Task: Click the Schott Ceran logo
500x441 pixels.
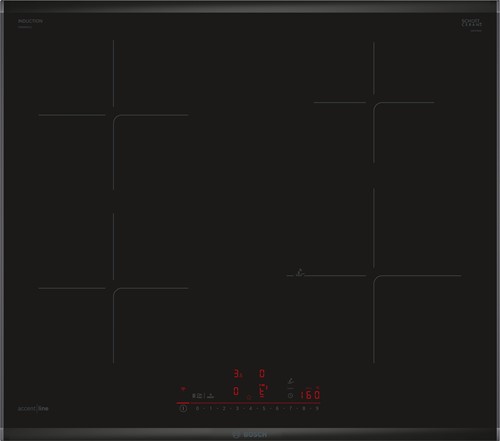Action: [x=472, y=23]
